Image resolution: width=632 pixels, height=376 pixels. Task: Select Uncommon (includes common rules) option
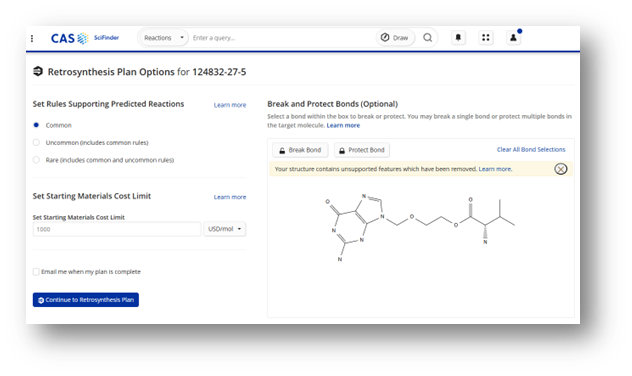coord(36,143)
